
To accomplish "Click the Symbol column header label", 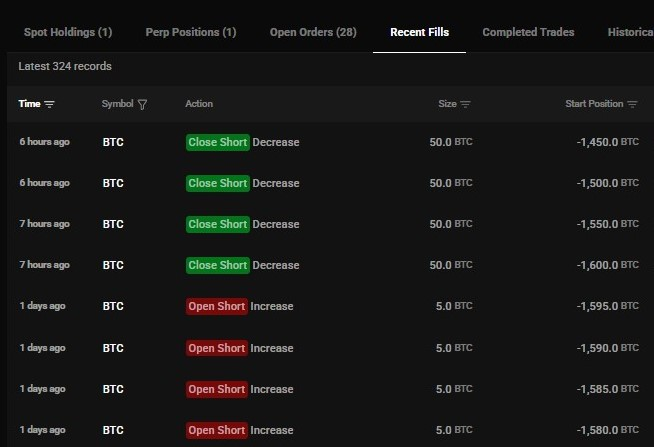I will click(x=118, y=104).
